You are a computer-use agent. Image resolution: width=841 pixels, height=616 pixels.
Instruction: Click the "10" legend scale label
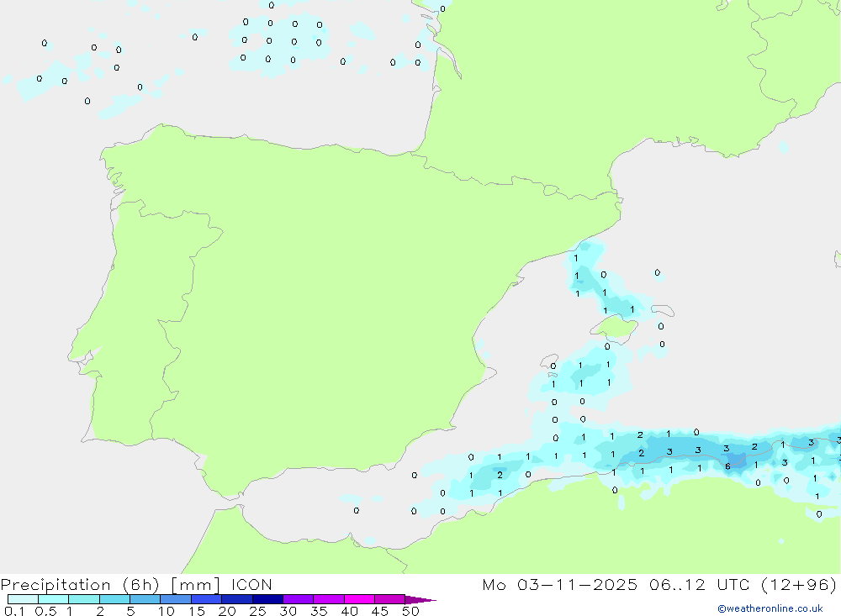pyautogui.click(x=167, y=611)
